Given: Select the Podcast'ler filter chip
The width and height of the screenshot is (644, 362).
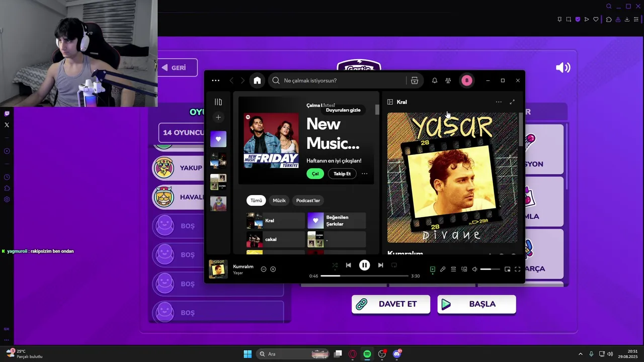Looking at the screenshot, I should coord(308,200).
